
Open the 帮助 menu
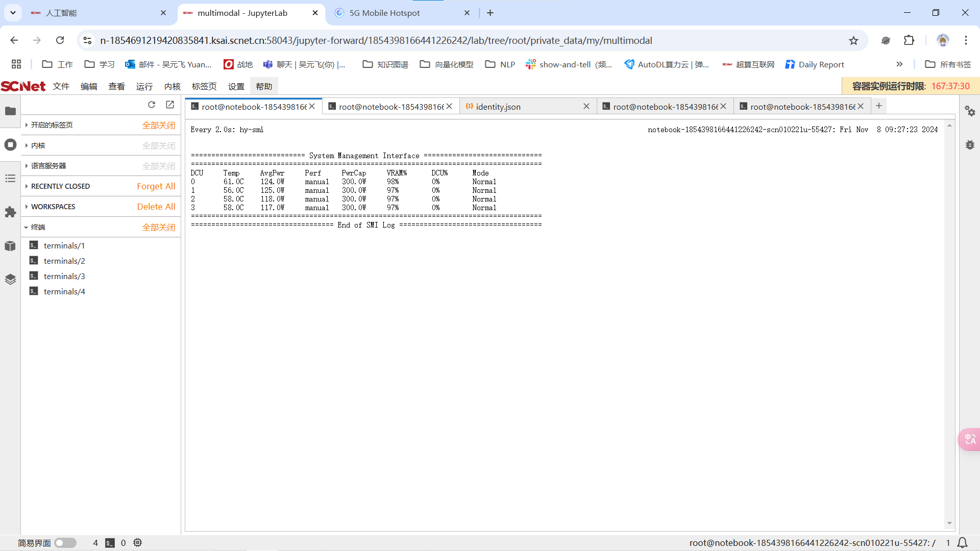point(264,86)
